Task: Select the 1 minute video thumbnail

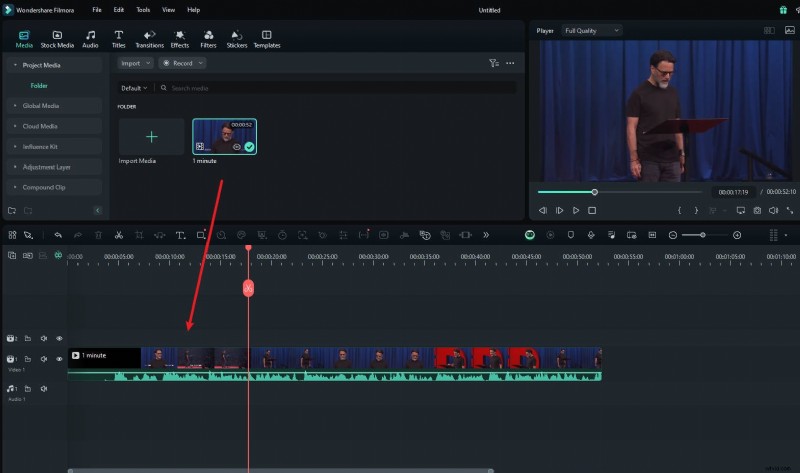Action: point(224,137)
